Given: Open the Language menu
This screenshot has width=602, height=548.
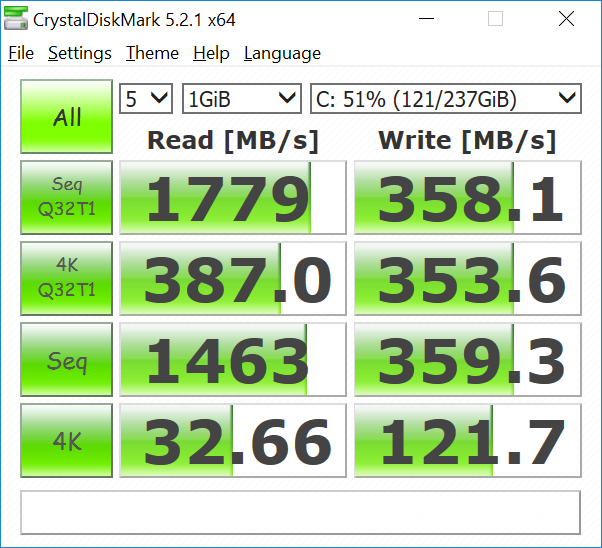Looking at the screenshot, I should pyautogui.click(x=282, y=53).
